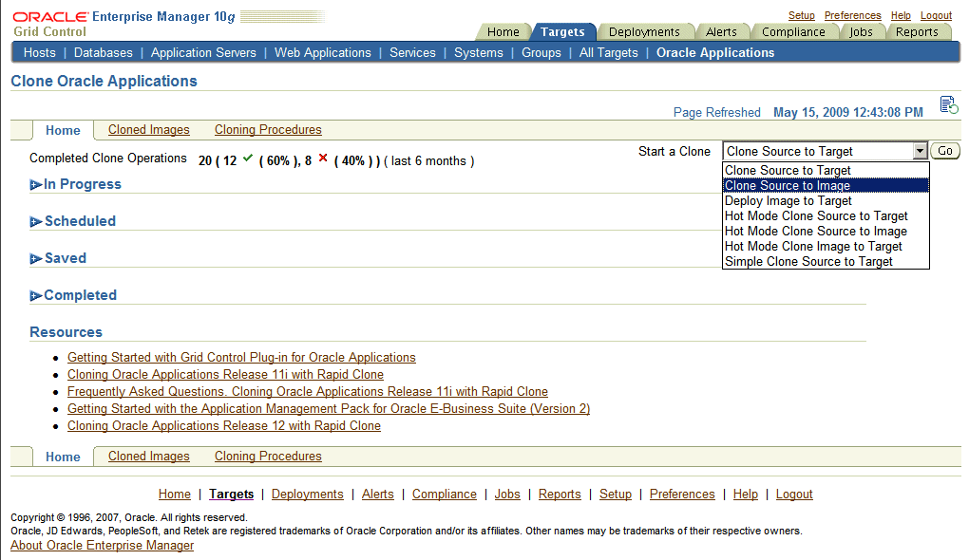The height and width of the screenshot is (560, 969).
Task: Click the failed operations red X icon
Action: click(x=323, y=159)
